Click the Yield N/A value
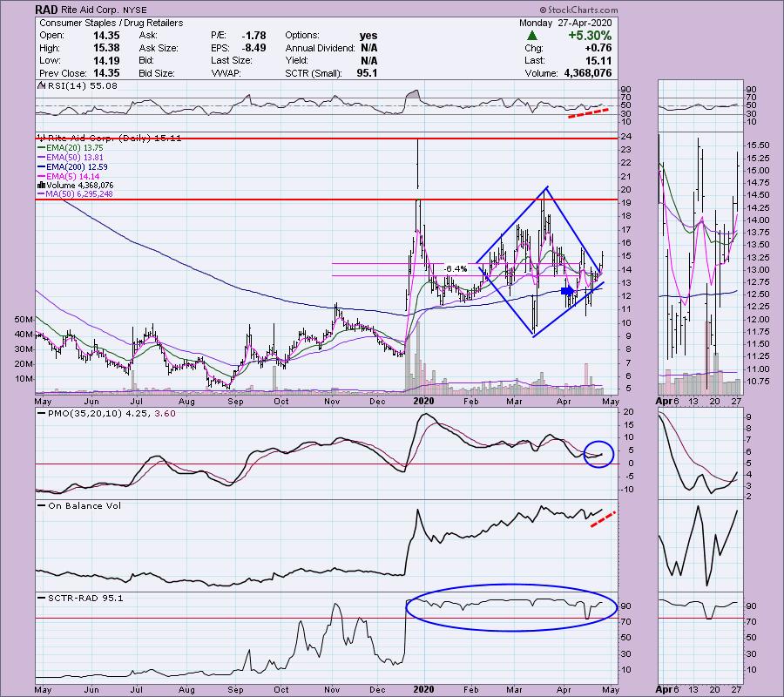 point(368,60)
